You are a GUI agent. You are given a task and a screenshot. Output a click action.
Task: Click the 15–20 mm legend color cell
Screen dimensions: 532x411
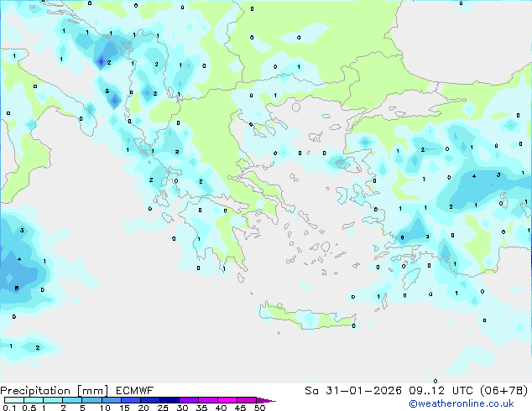coord(130,400)
